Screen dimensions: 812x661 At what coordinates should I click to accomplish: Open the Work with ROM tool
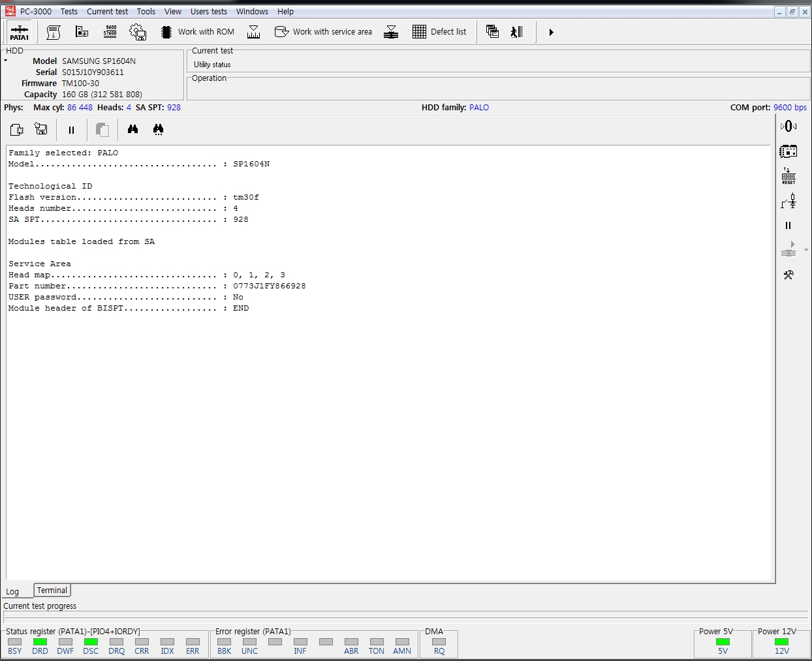pyautogui.click(x=198, y=32)
